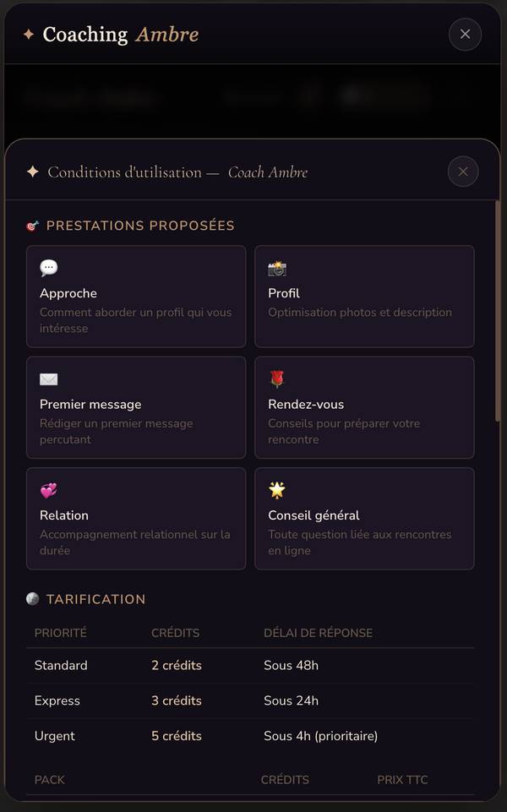Click the target icon beside Prestations proposées
507x812 pixels.
[33, 226]
